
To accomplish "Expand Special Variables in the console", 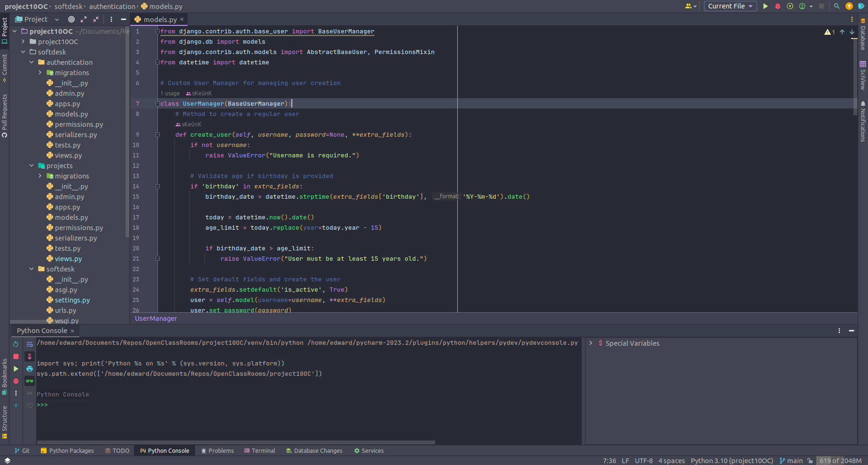I will 591,343.
